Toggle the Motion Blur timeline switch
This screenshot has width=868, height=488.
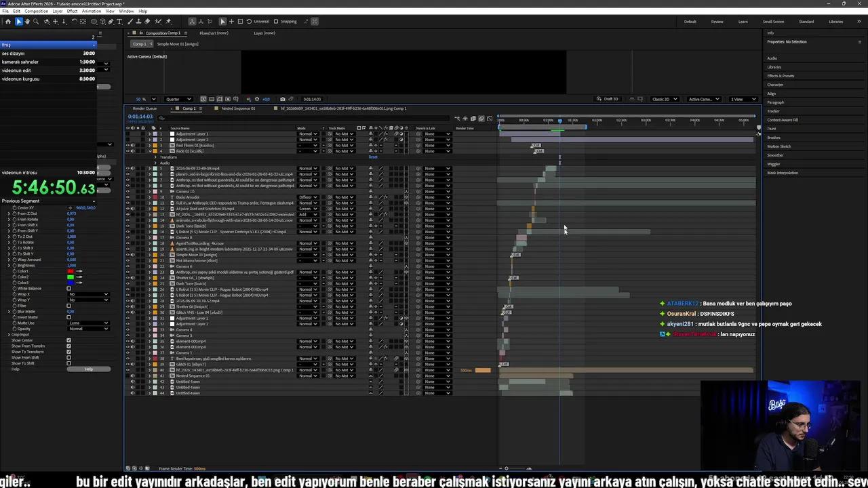coord(481,119)
